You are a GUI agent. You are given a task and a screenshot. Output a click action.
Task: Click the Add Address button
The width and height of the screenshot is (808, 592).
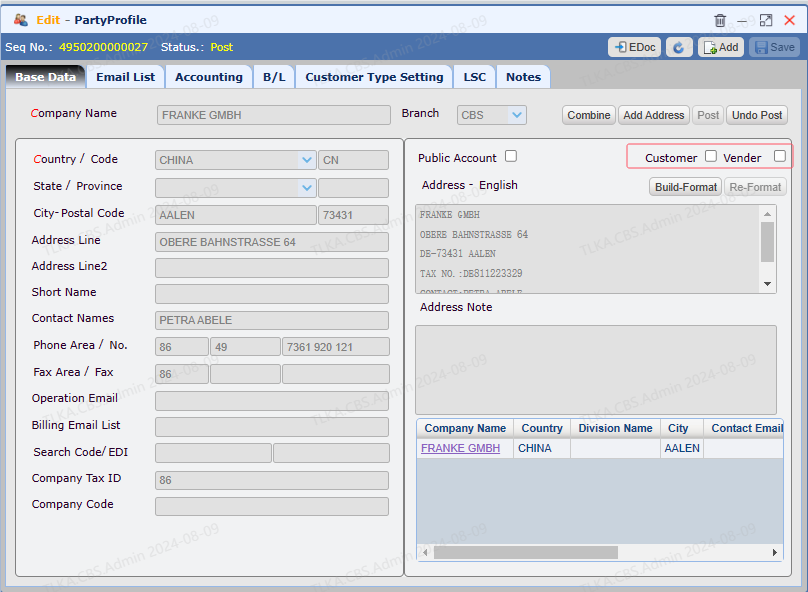[x=653, y=115]
